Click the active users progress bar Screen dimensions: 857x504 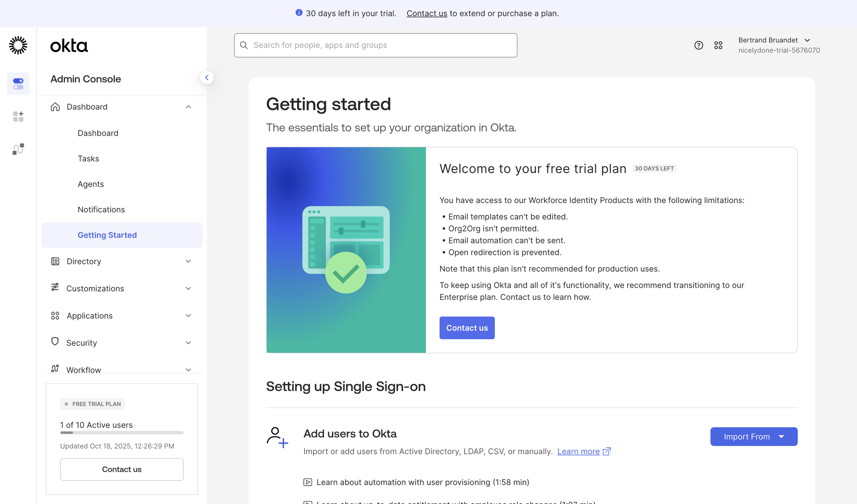point(122,433)
